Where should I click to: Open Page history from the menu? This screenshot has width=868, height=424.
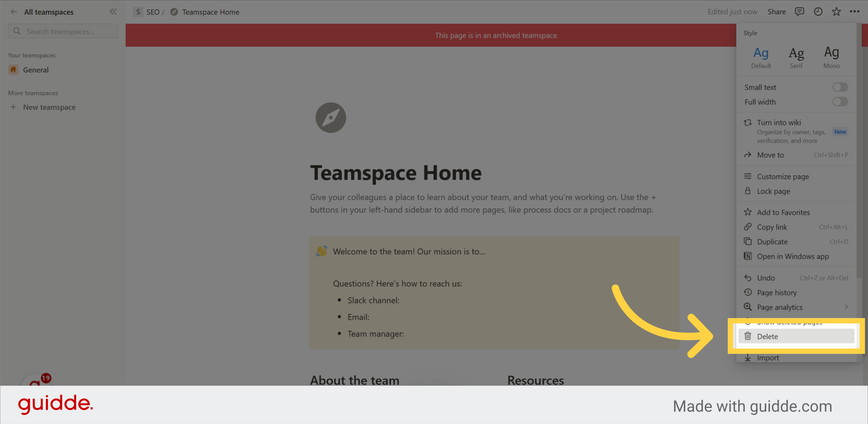(x=777, y=292)
